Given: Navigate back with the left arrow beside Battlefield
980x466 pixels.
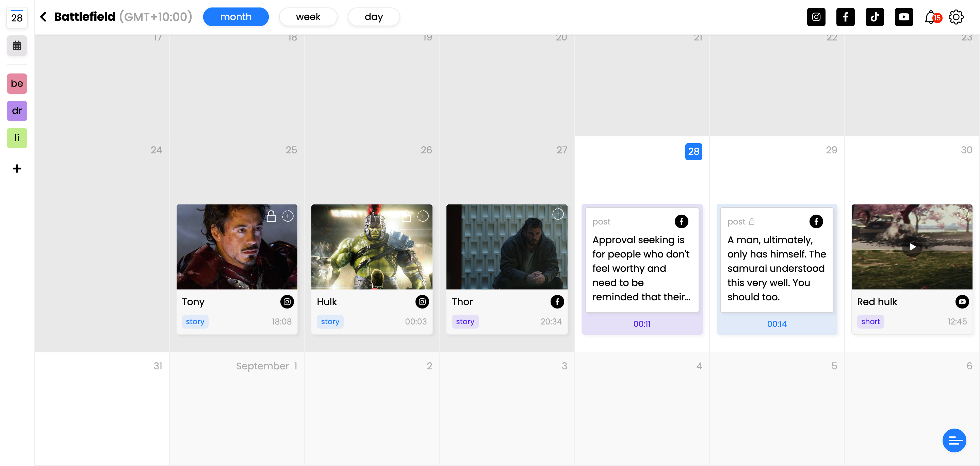Looking at the screenshot, I should click(43, 17).
